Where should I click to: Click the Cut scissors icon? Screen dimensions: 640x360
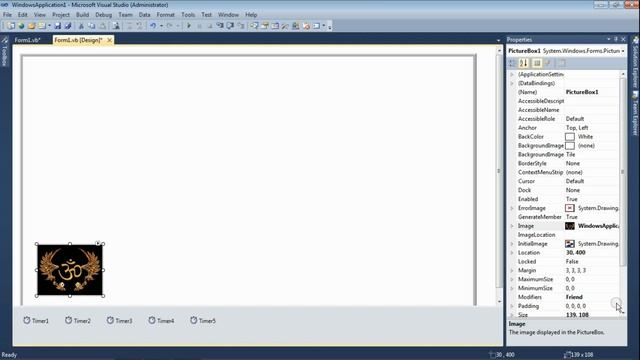pyautogui.click(x=81, y=26)
